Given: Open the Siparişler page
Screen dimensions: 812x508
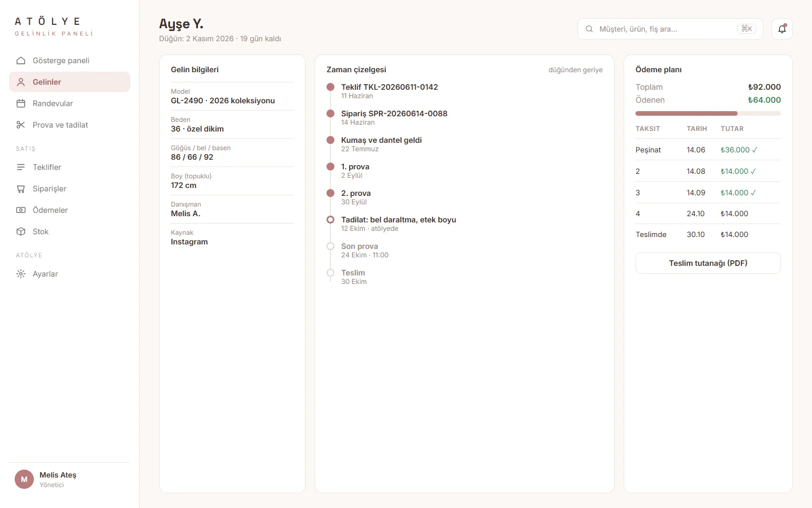Looking at the screenshot, I should (69, 189).
